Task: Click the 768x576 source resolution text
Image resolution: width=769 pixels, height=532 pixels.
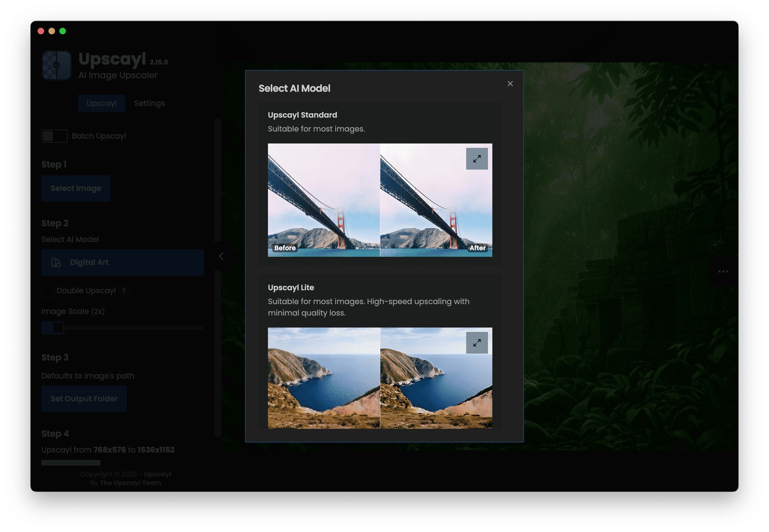Action: 110,450
